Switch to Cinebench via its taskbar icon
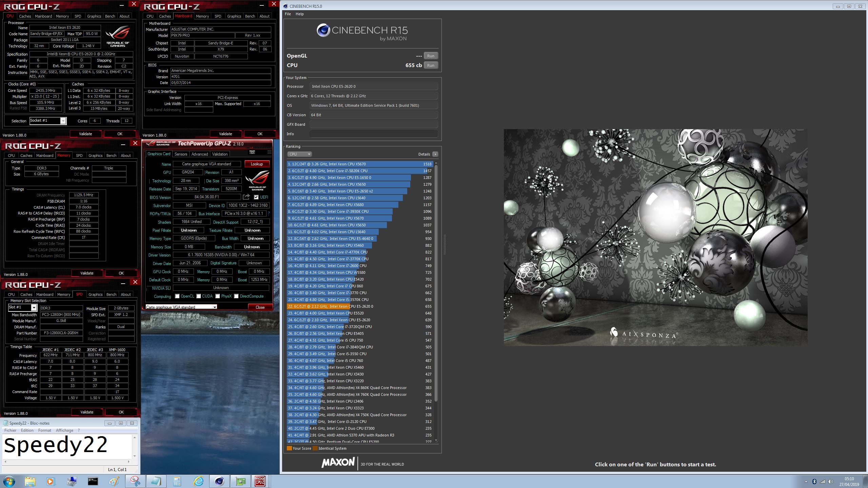The image size is (868, 488). click(219, 481)
